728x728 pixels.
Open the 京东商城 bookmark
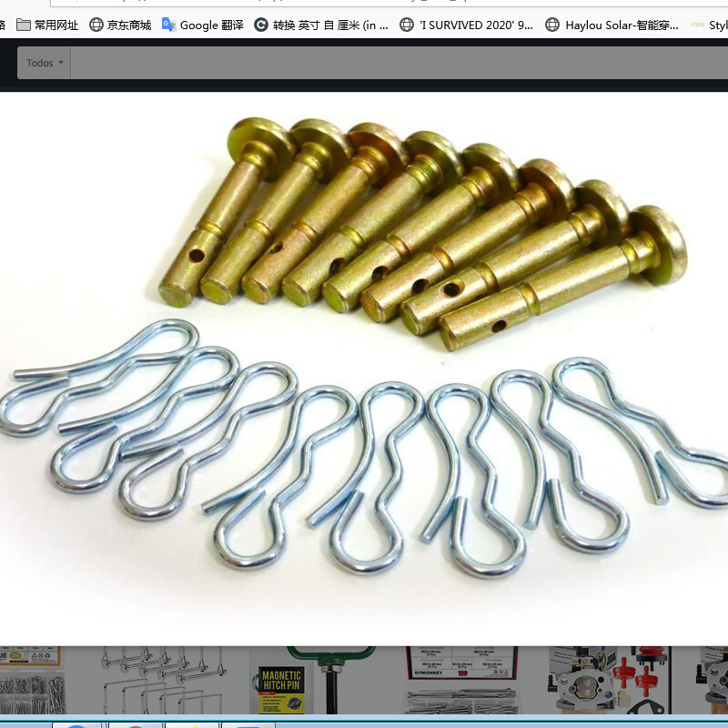[120, 25]
